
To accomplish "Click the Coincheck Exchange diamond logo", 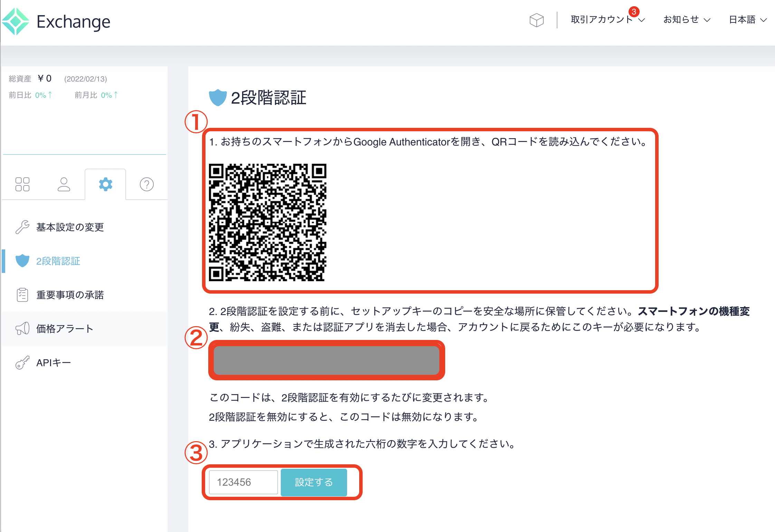I will click(x=16, y=21).
